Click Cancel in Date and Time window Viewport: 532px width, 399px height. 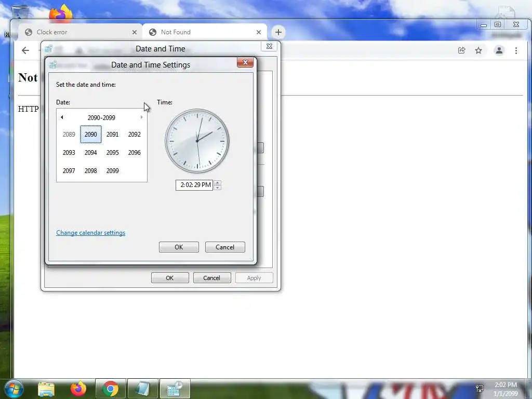tap(212, 278)
